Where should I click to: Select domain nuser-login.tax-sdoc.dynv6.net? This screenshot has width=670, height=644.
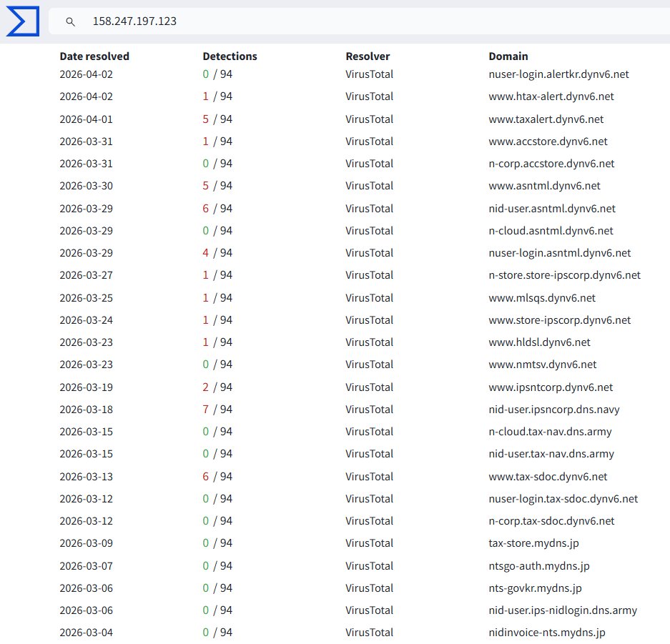[x=563, y=498]
